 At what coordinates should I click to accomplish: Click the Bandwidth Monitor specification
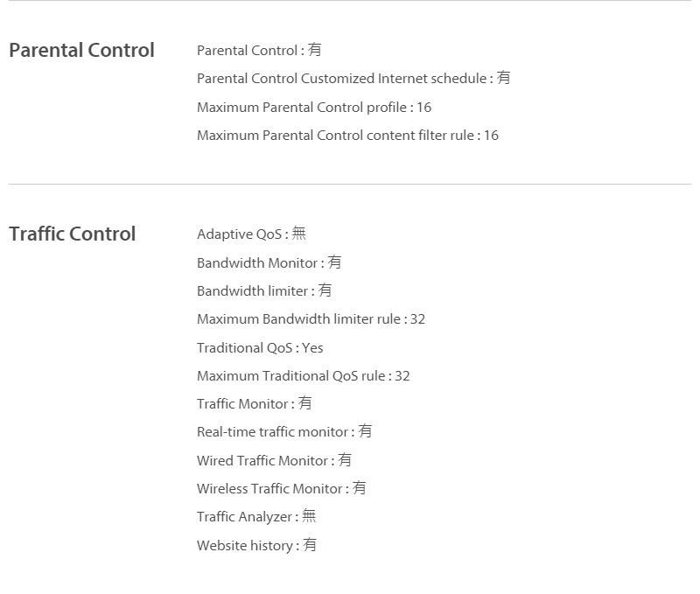269,262
